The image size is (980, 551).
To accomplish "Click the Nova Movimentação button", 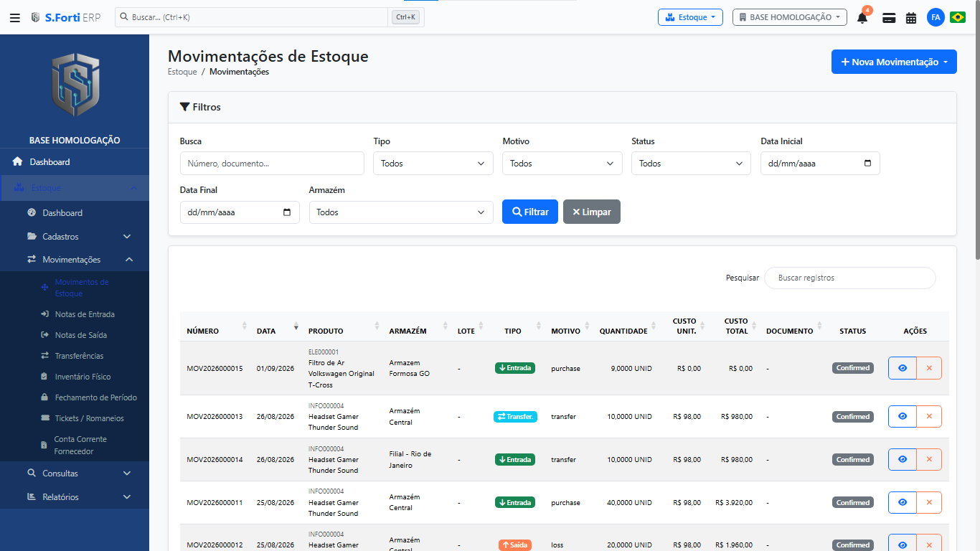I will 894,62.
